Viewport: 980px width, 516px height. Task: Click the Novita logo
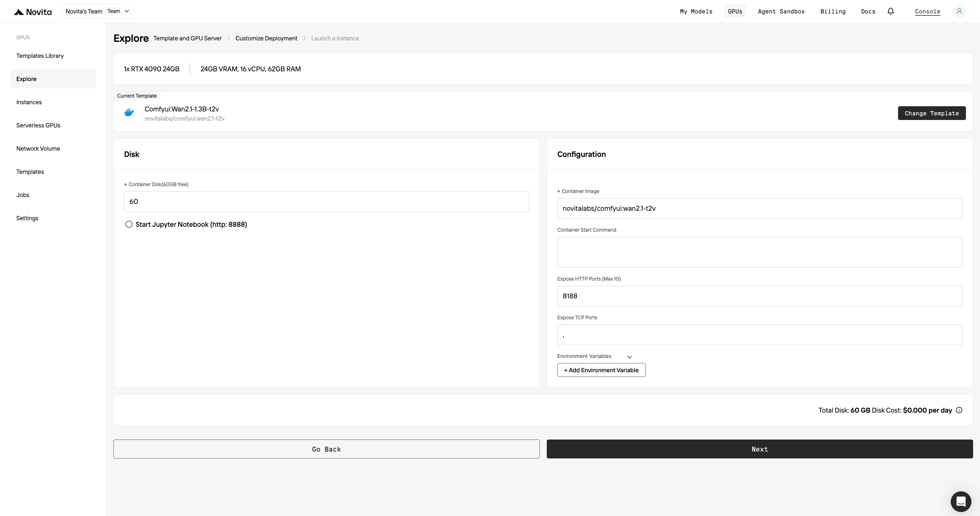click(x=33, y=12)
